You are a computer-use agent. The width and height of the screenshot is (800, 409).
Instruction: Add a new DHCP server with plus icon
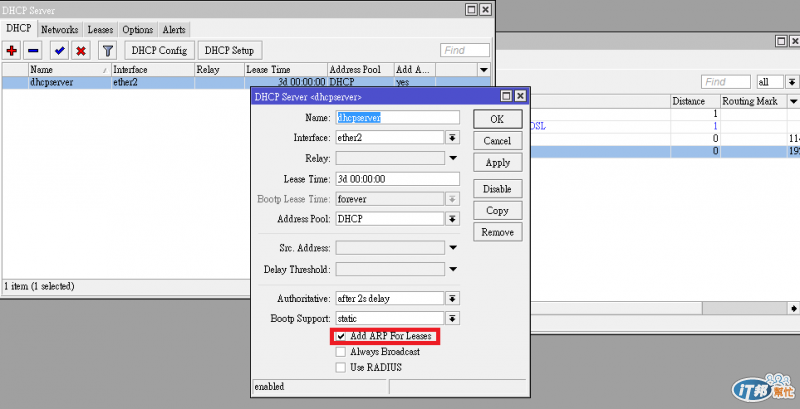pyautogui.click(x=12, y=50)
